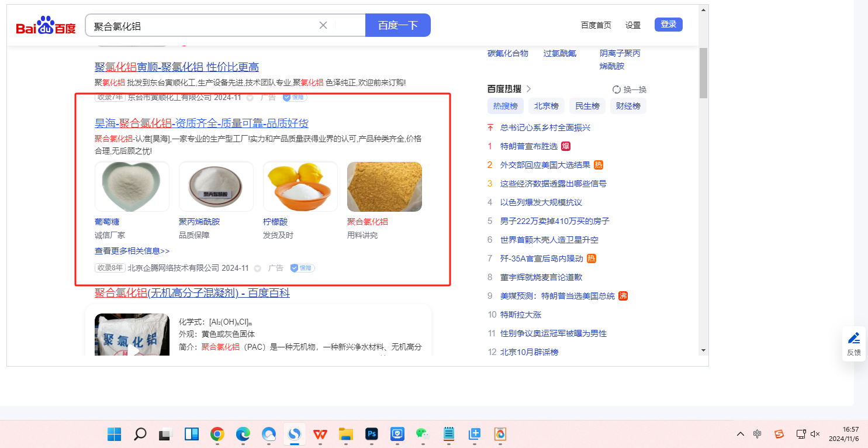This screenshot has width=868, height=448.
Task: Open hot search 特朗普宣布胜选
Action: pos(528,146)
